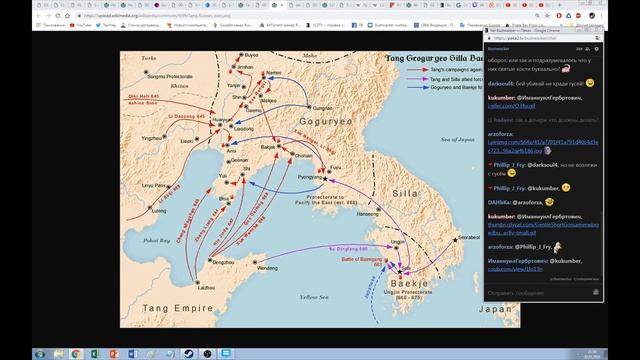
Task: Open the browser Home page icon
Action: [67, 16]
